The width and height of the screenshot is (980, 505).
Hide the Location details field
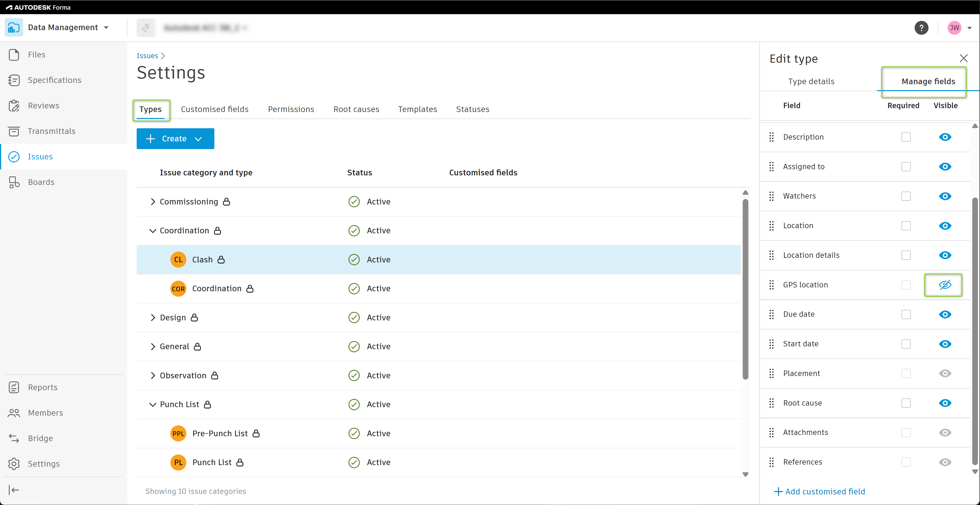945,255
